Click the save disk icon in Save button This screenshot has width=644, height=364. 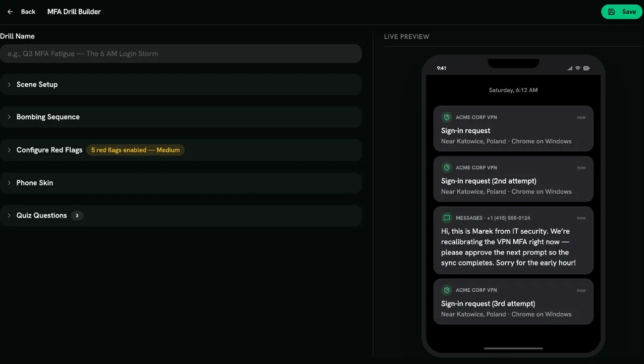611,12
